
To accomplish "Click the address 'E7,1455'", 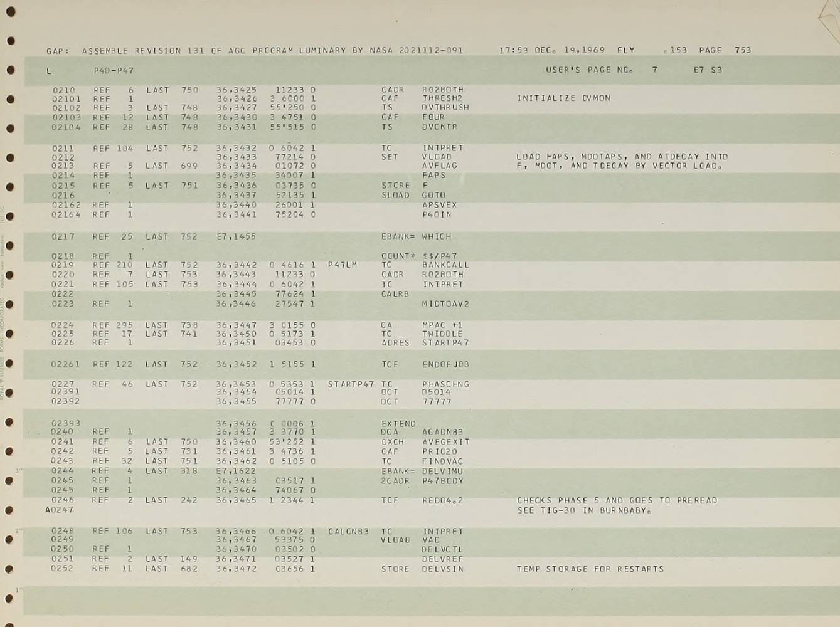I will pos(237,237).
